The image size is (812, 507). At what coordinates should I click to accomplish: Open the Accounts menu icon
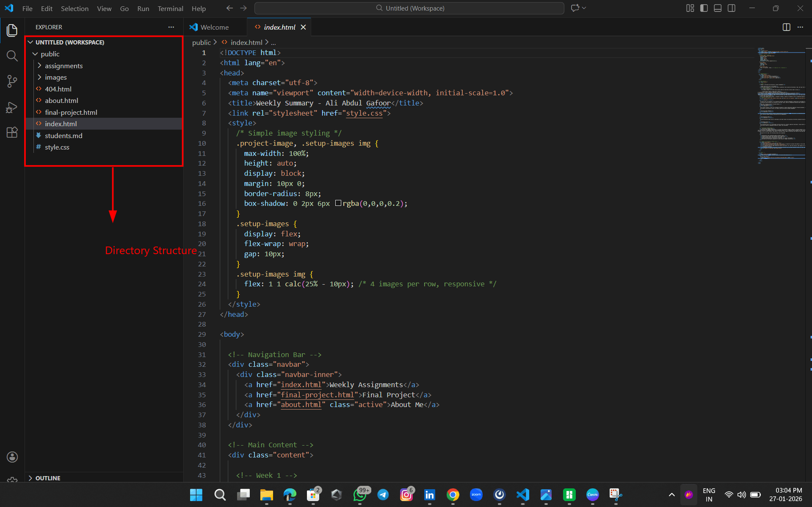coord(12,457)
